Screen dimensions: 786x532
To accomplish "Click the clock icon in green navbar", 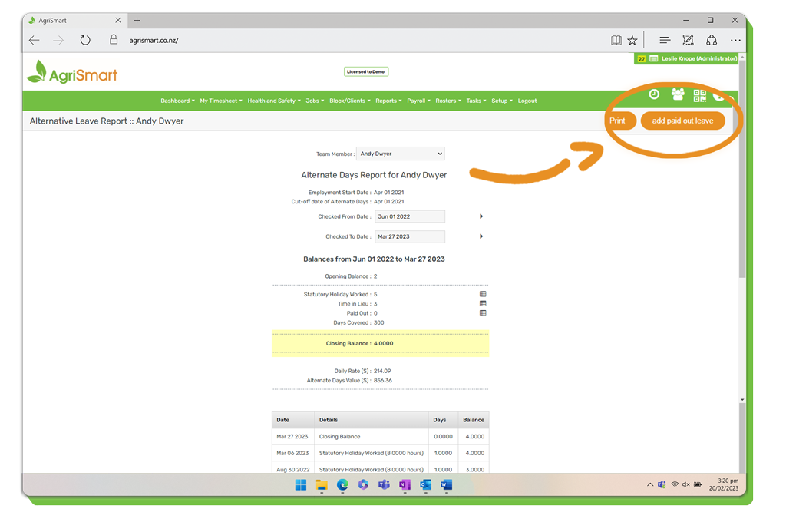I will (654, 94).
